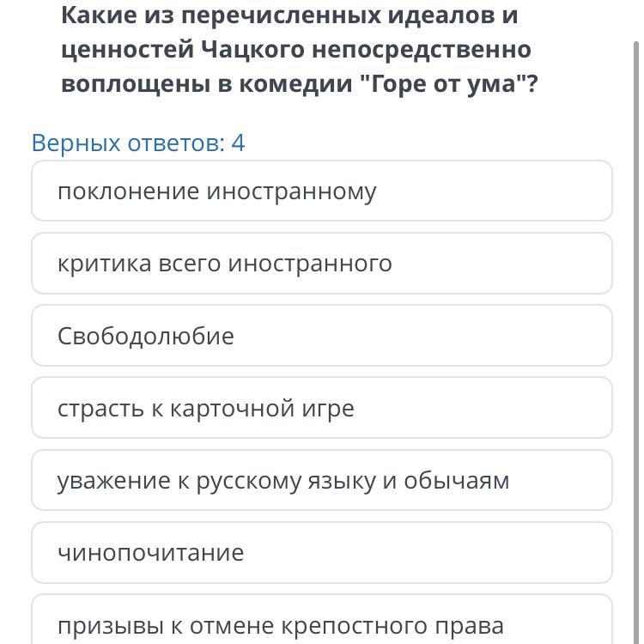Click the vertical scrollbar on the right
The width and height of the screenshot is (644, 644).
pyautogui.click(x=636, y=343)
